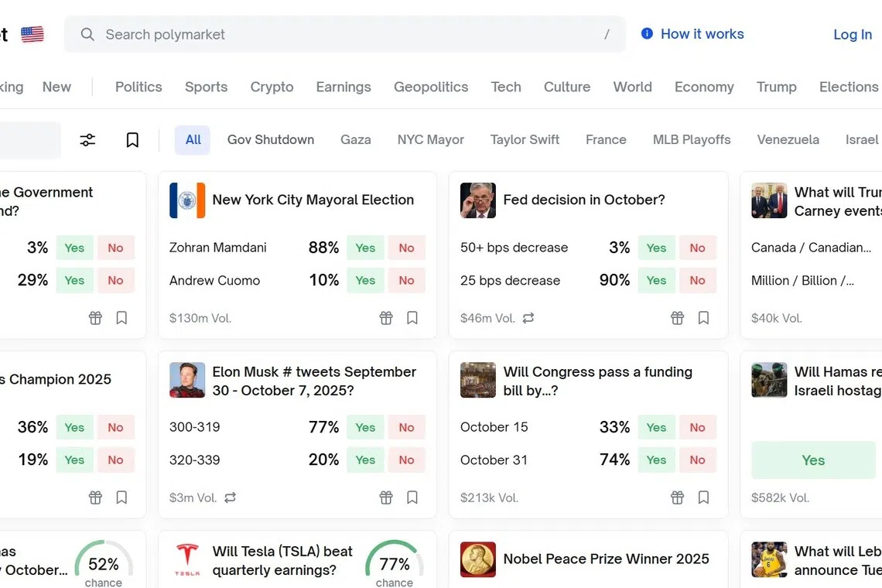Open your saved bookmarked markets
Image resolution: width=882 pixels, height=588 pixels.
pyautogui.click(x=132, y=139)
